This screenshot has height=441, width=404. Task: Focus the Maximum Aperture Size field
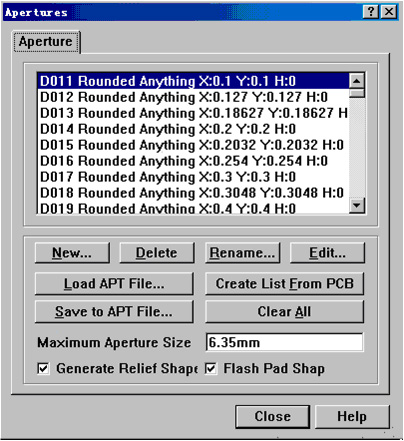pos(285,342)
